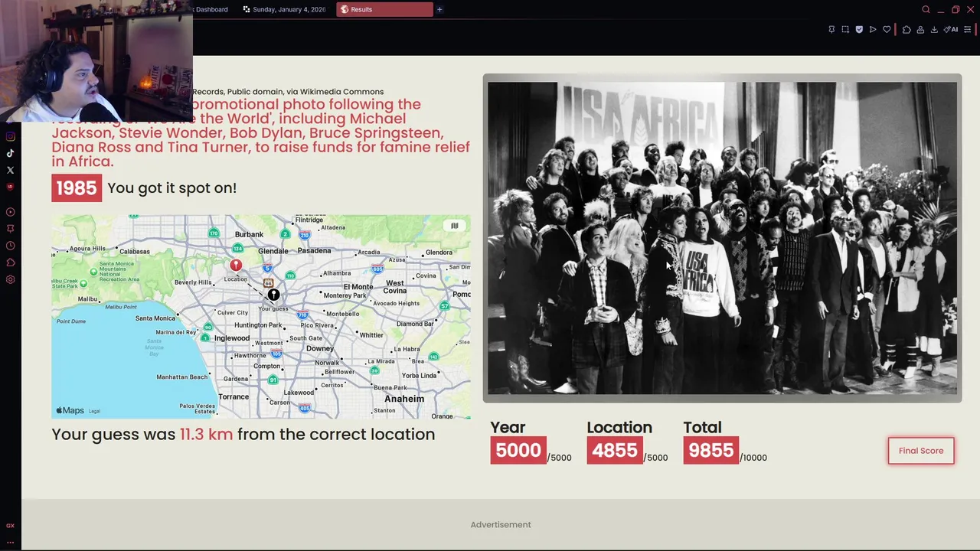
Task: Click the Santa Monica label on map
Action: click(155, 318)
